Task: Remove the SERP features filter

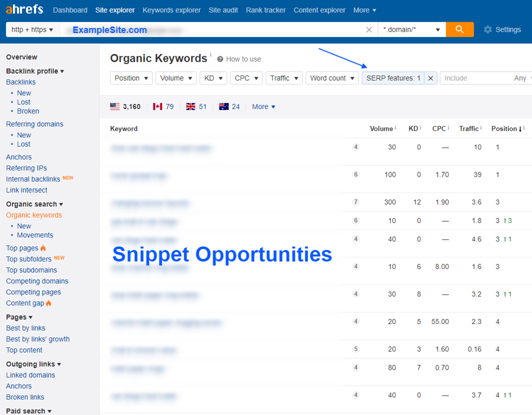Action: 431,78
